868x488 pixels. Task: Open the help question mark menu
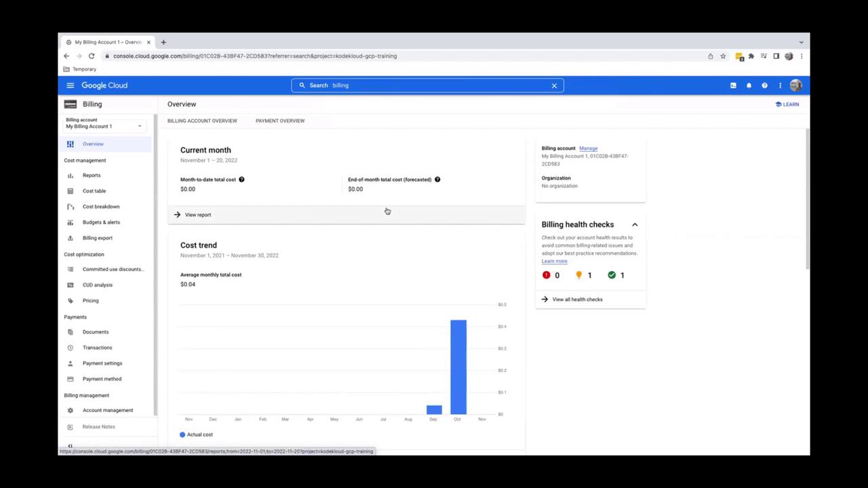pyautogui.click(x=764, y=85)
